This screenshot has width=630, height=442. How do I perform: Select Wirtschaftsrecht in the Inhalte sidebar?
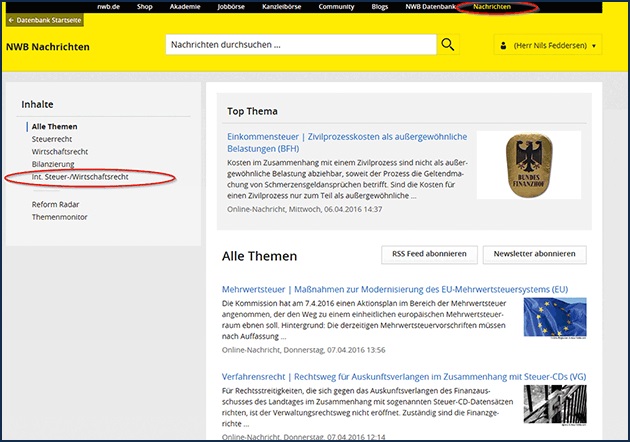[x=59, y=152]
